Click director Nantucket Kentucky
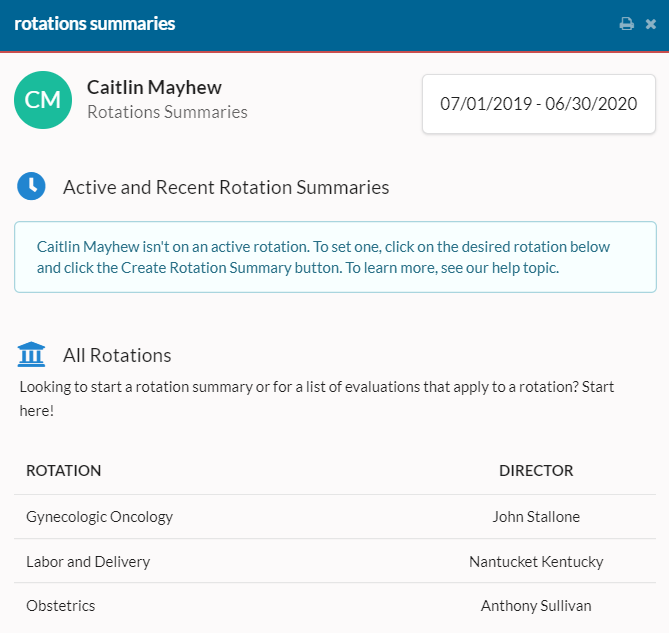This screenshot has width=669, height=633. pyautogui.click(x=536, y=562)
